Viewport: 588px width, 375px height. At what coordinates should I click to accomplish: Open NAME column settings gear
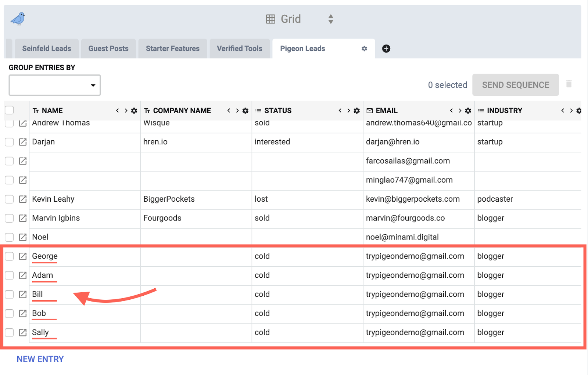click(x=134, y=111)
